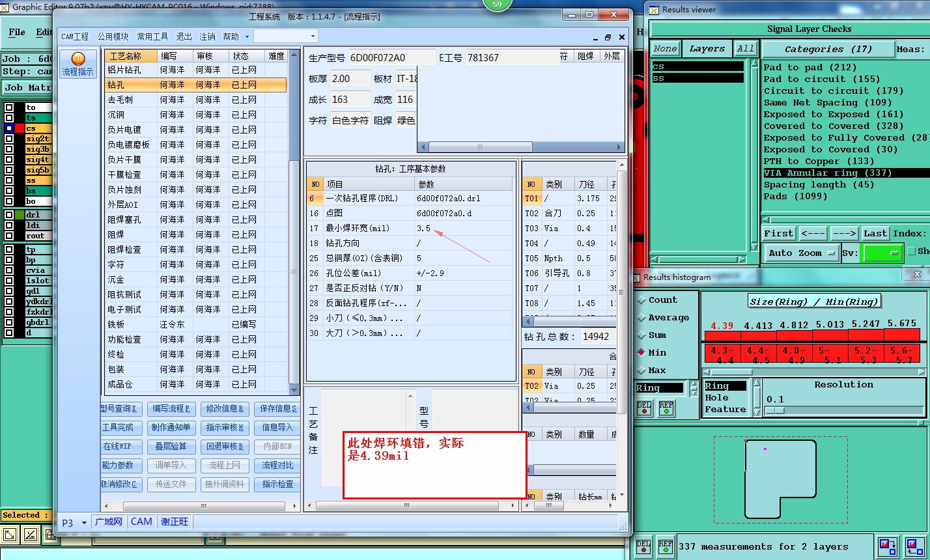This screenshot has height=560, width=930.
Task: Toggle checkbox for layer to
Action: tap(9, 107)
